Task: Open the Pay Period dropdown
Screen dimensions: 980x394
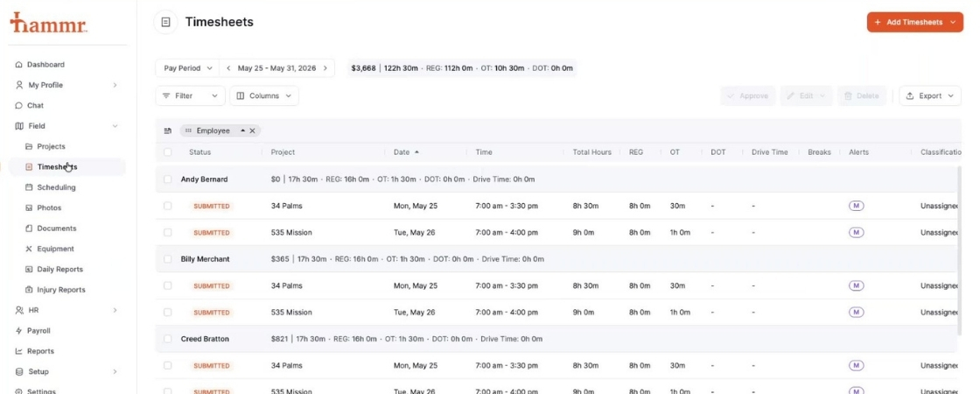Action: (188, 68)
